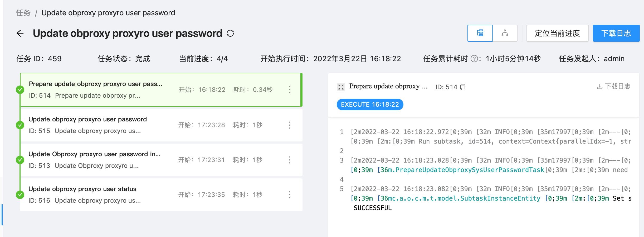Viewport: 644px width, 237px height.
Task: Click the 定位当前进度 button
Action: coord(557,33)
